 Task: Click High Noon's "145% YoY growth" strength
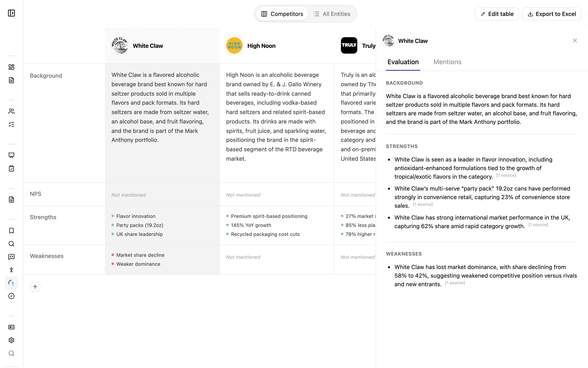251,225
